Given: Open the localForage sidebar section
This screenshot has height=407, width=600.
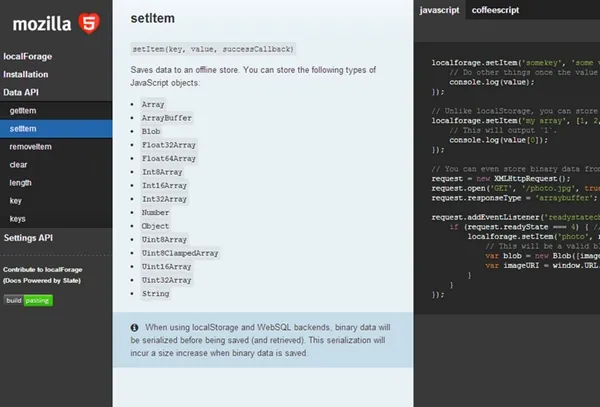Looking at the screenshot, I should [27, 57].
